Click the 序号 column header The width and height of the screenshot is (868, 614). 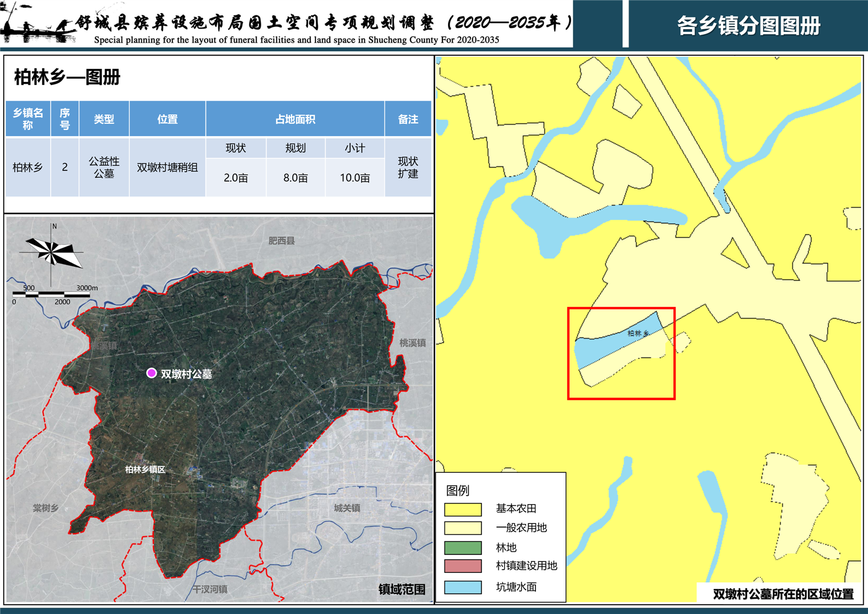pos(65,119)
